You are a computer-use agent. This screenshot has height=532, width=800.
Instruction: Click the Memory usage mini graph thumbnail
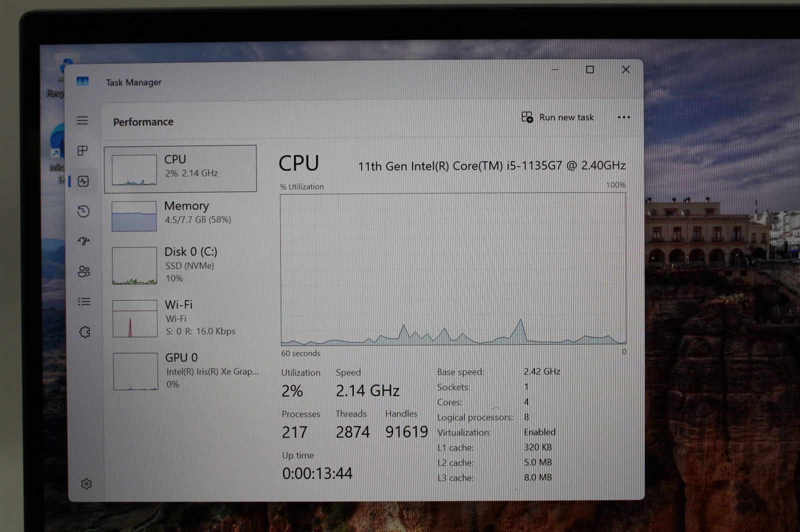134,216
